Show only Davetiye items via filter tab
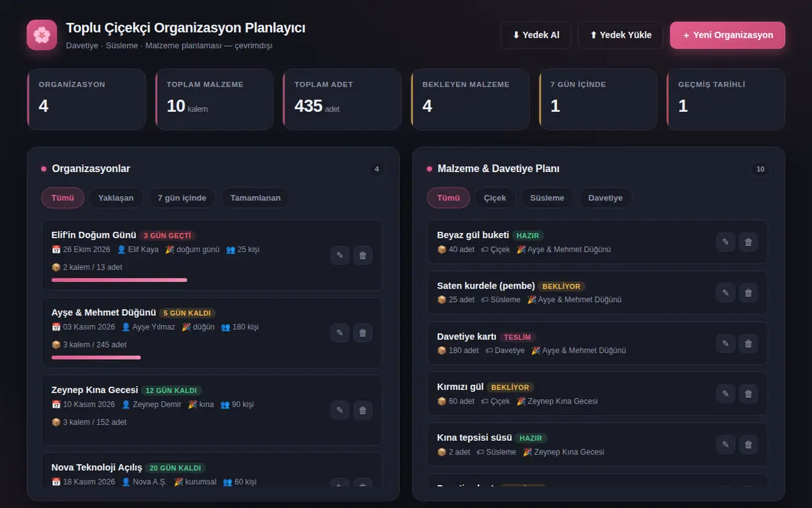 coord(606,198)
